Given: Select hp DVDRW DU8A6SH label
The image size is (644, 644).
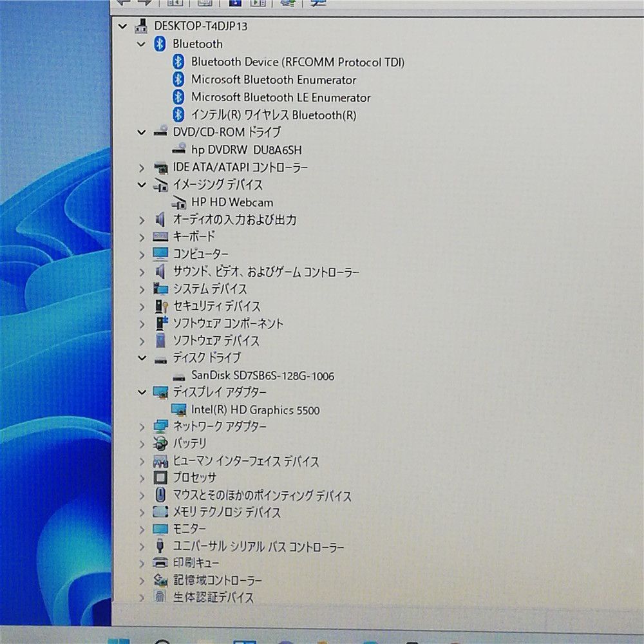Looking at the screenshot, I should (247, 150).
